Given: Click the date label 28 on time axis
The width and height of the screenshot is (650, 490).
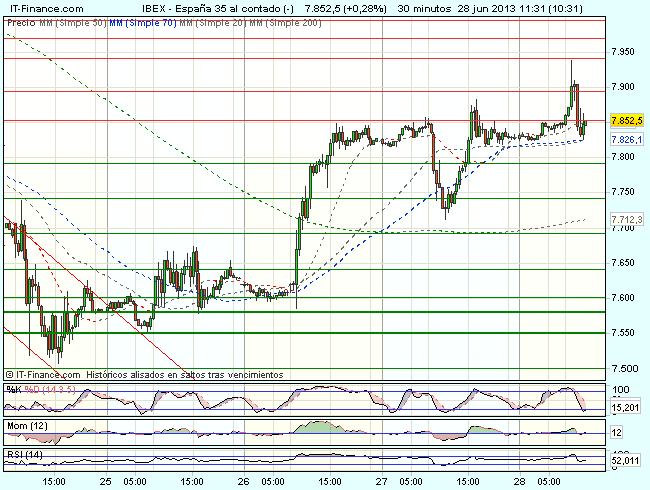Looking at the screenshot, I should (x=519, y=482).
